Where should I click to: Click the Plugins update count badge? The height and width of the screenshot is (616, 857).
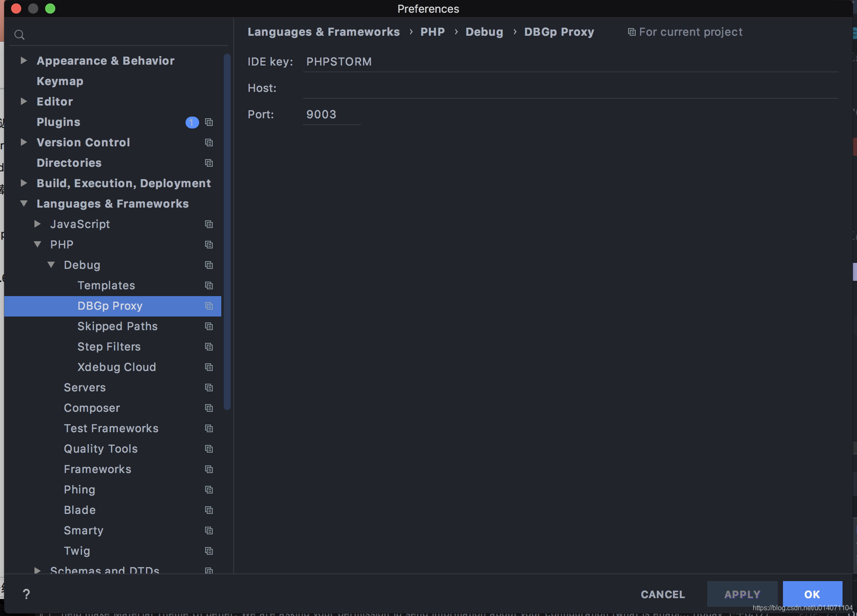click(192, 123)
